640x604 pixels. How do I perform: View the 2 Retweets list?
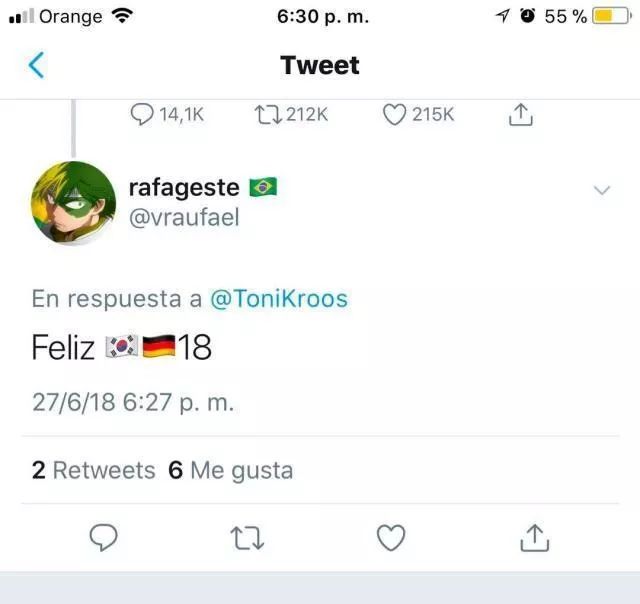click(93, 470)
